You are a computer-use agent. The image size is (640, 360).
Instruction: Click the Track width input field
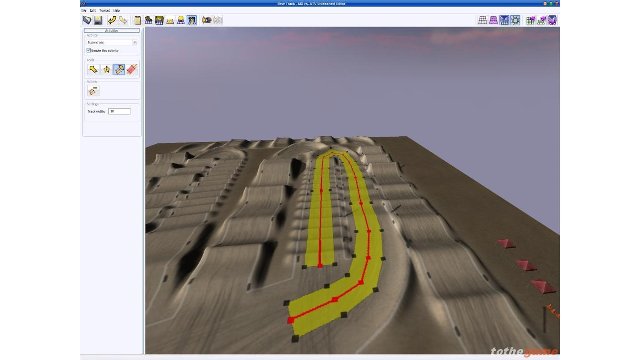[x=119, y=111]
